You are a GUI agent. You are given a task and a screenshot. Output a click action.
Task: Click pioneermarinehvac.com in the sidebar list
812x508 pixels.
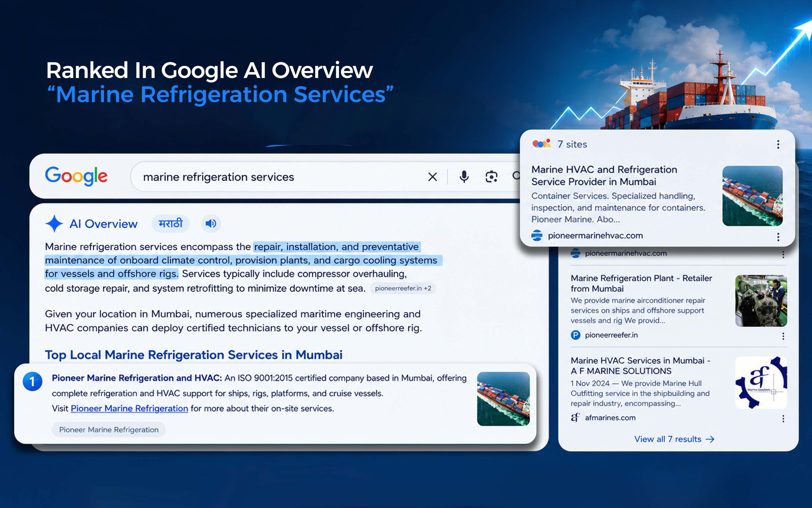pyautogui.click(x=626, y=253)
